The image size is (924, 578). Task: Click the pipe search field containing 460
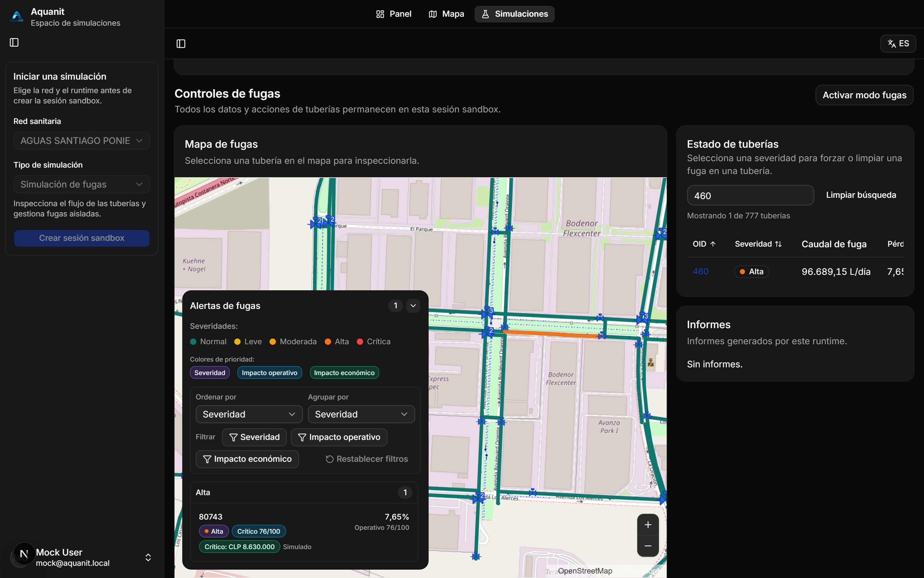[x=750, y=195]
